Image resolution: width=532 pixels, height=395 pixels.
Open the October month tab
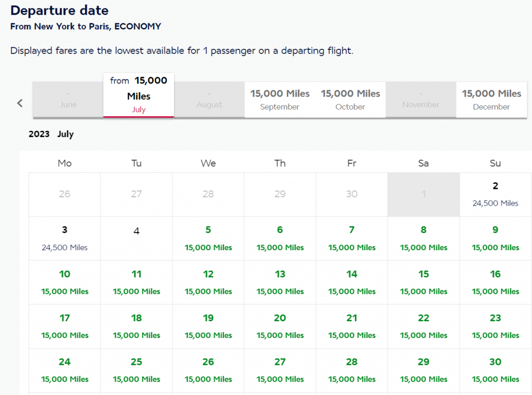tap(350, 100)
